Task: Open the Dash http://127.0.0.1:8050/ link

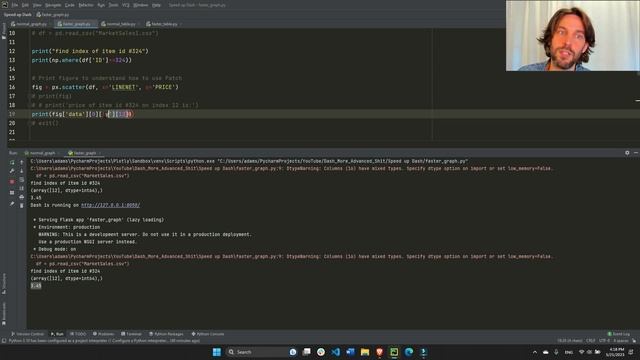Action: (110, 205)
